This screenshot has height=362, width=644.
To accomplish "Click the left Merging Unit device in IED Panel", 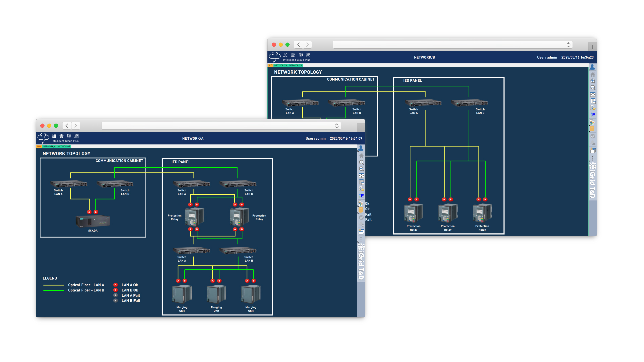I will [182, 294].
